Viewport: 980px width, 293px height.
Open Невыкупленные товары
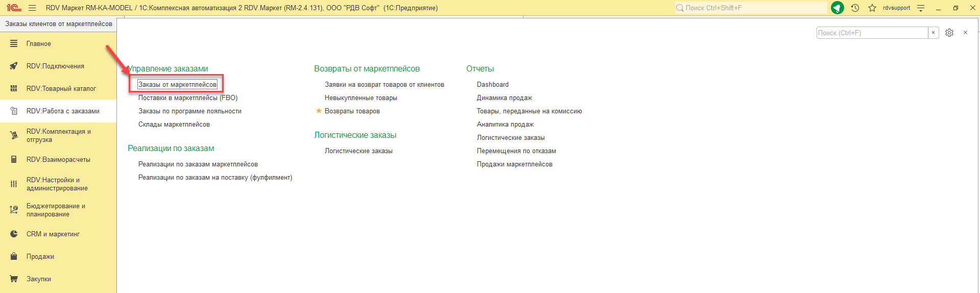(x=361, y=98)
